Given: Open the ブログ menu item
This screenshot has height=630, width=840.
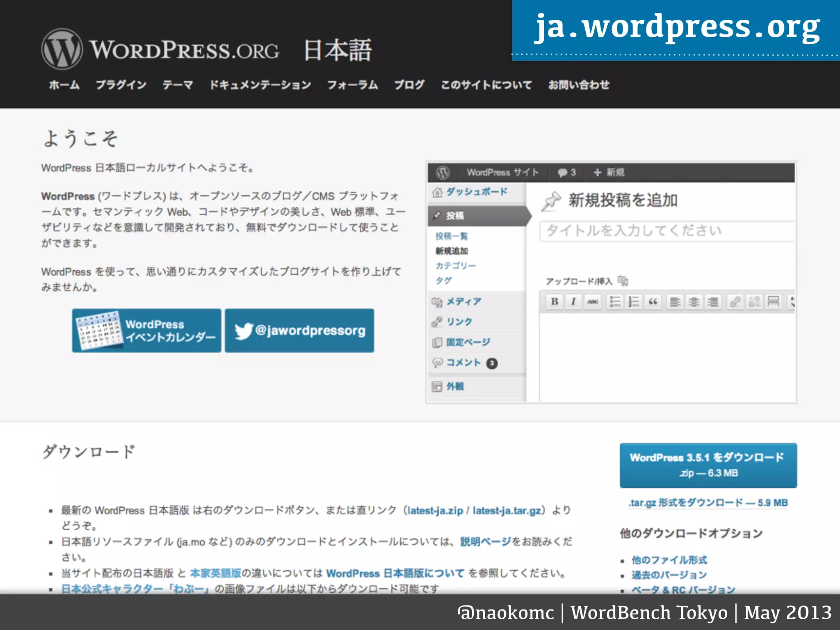Looking at the screenshot, I should tap(409, 85).
